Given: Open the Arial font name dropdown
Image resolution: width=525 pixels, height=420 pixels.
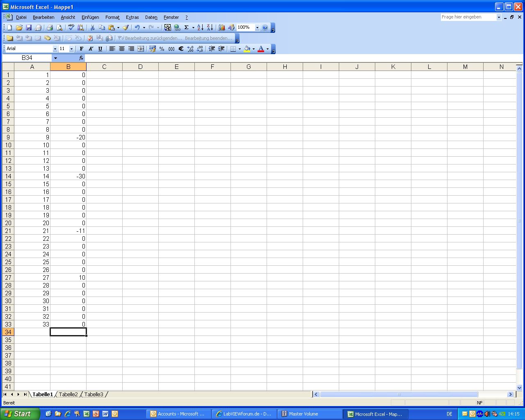Looking at the screenshot, I should (x=55, y=49).
